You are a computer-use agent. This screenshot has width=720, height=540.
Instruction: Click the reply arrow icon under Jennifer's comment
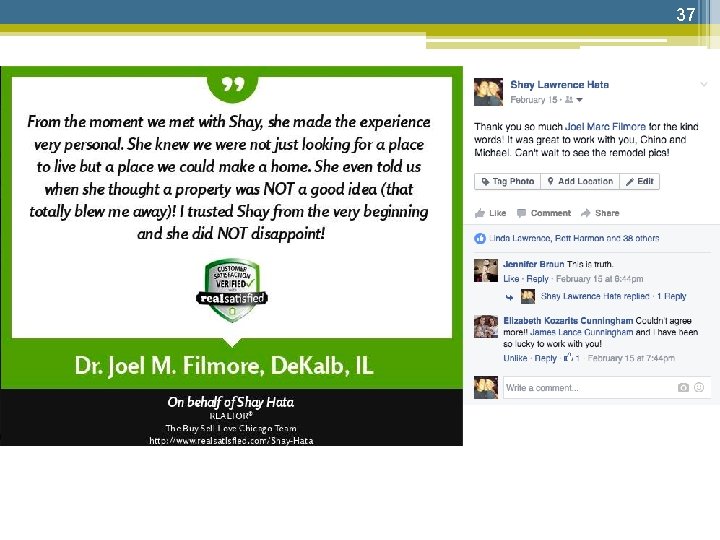pyautogui.click(x=509, y=297)
